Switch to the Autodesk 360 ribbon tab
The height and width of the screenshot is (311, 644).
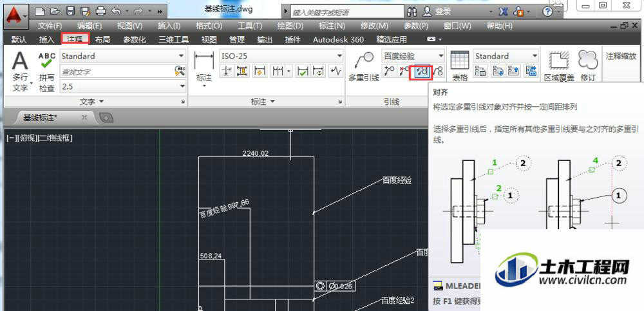[x=339, y=40]
